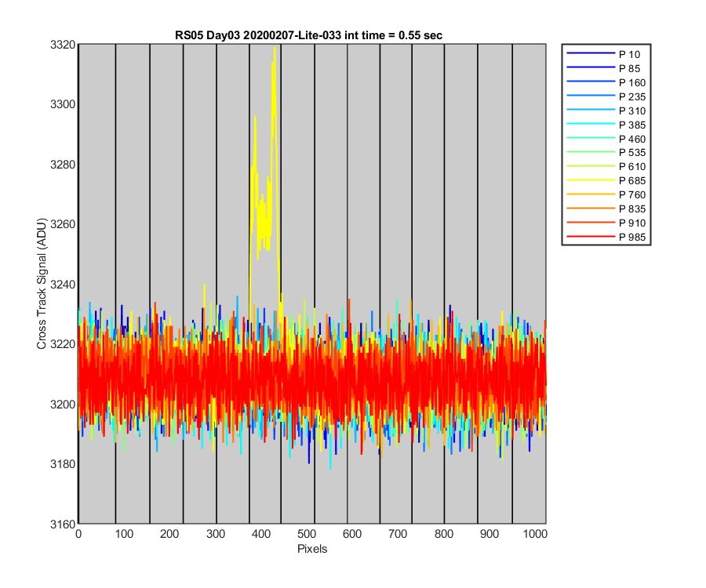The image size is (706, 588).
Task: Click the y-axis tick label 3280
Action: coord(63,165)
